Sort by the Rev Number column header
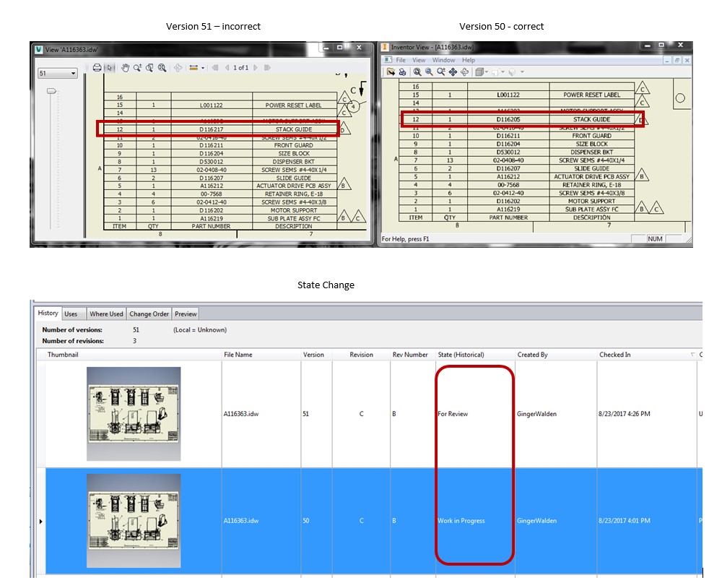Viewport: 722px width, 588px height. pos(412,355)
